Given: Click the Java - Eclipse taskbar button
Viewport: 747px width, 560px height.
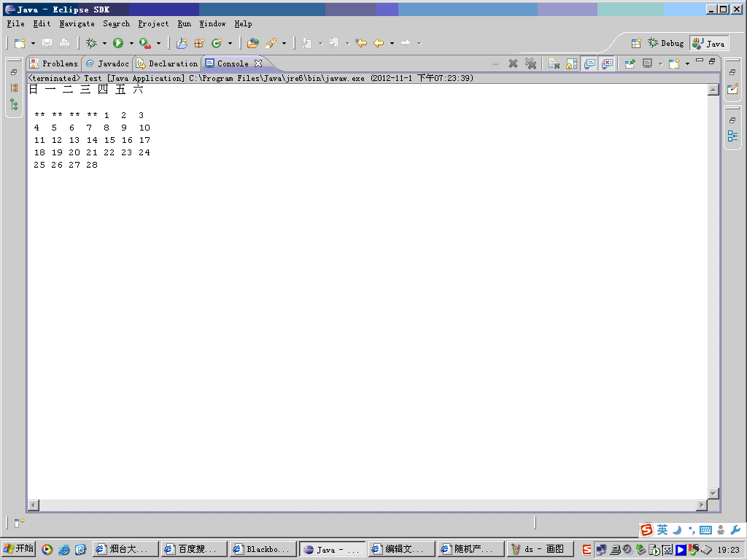Looking at the screenshot, I should (x=332, y=549).
